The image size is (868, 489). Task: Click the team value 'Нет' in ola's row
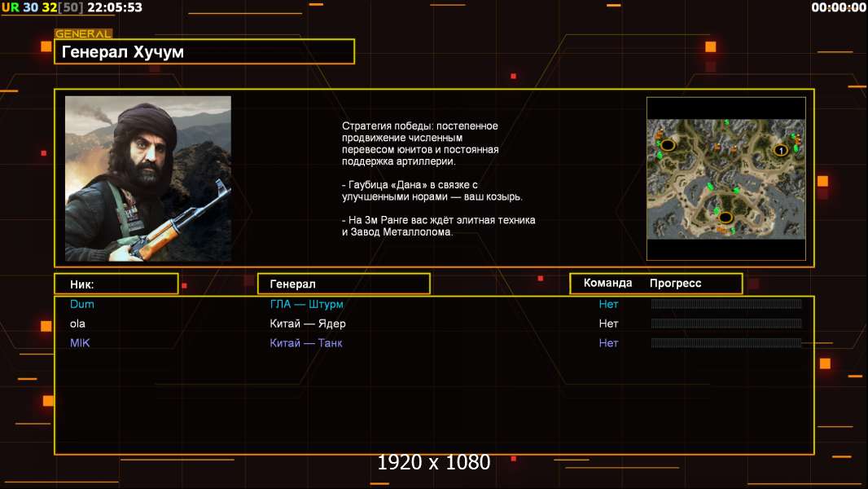point(608,324)
